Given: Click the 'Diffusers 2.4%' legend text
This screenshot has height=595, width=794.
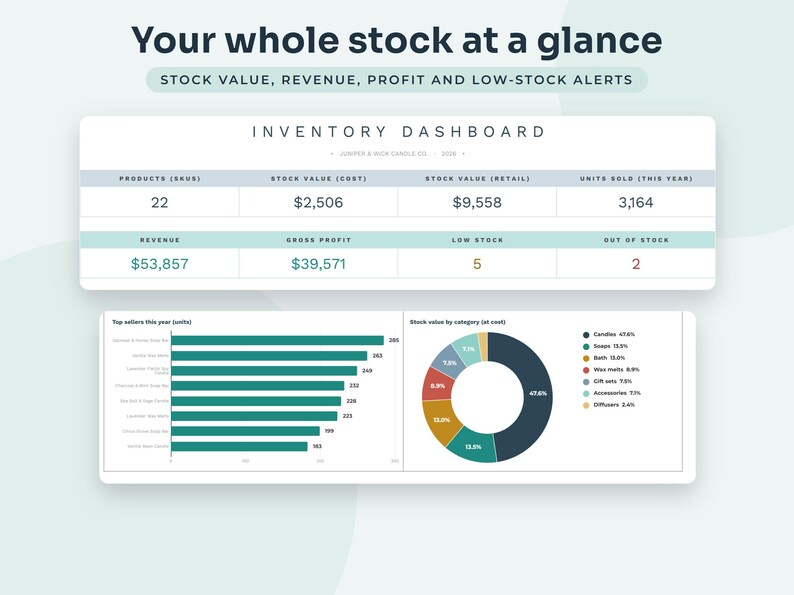Looking at the screenshot, I should click(614, 405).
